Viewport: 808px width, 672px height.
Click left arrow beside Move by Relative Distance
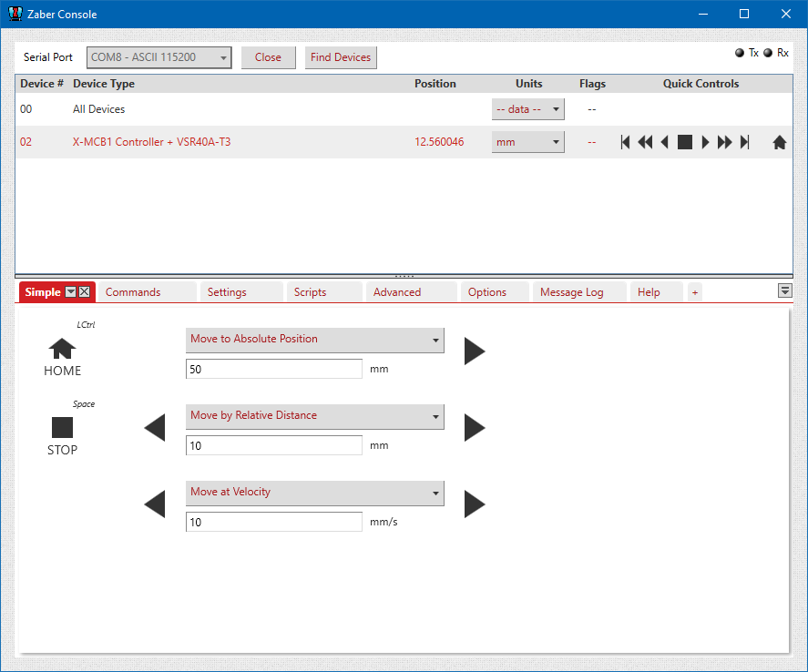click(x=155, y=427)
